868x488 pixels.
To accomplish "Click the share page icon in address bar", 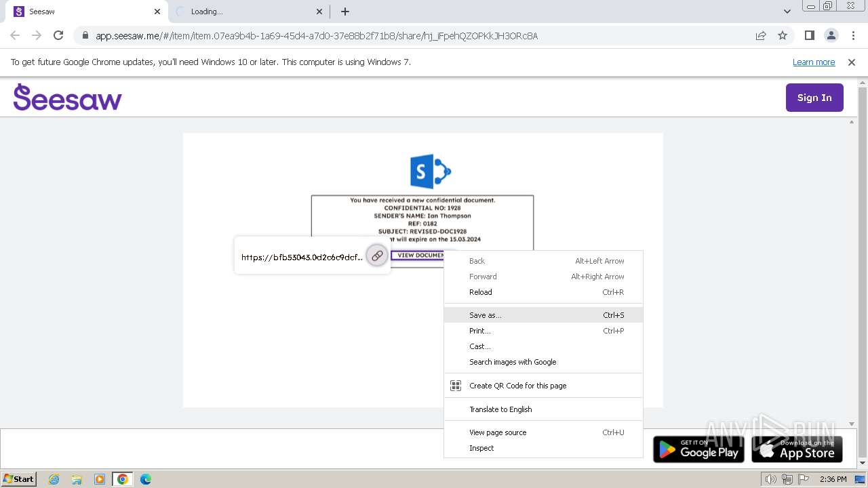I will [x=761, y=35].
